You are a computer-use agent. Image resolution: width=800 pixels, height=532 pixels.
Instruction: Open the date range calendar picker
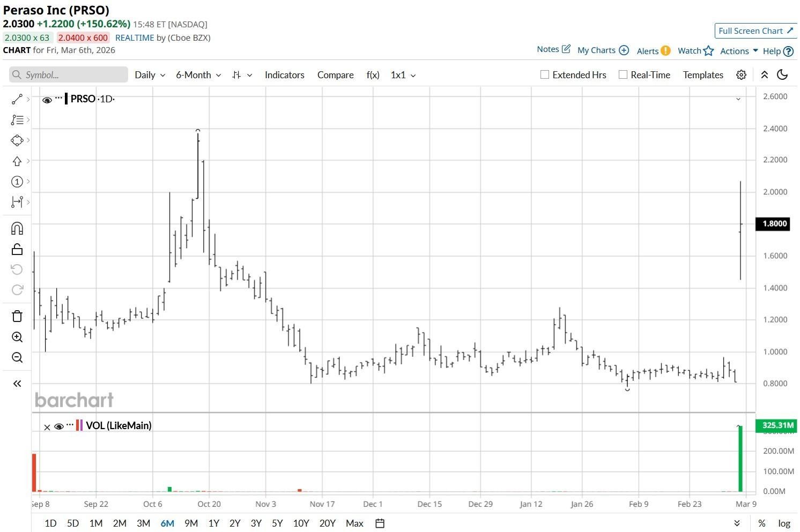click(x=380, y=523)
